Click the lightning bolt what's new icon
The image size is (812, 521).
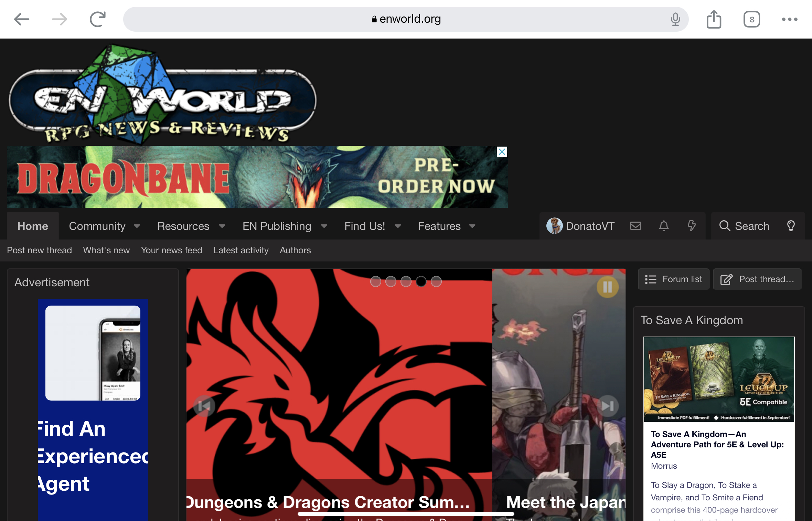pyautogui.click(x=691, y=226)
